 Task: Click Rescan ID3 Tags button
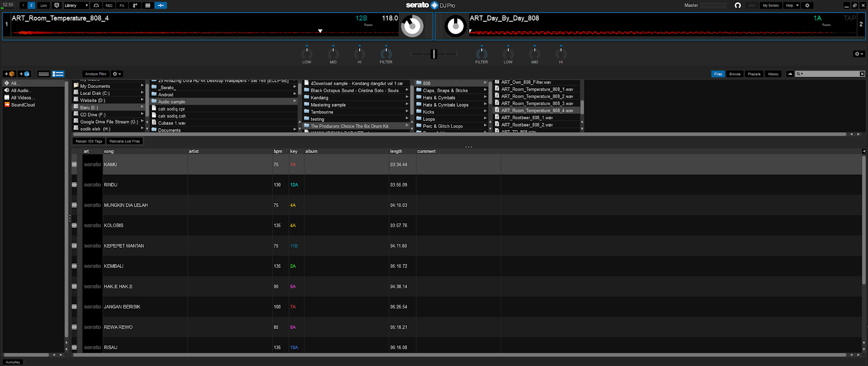[89, 141]
